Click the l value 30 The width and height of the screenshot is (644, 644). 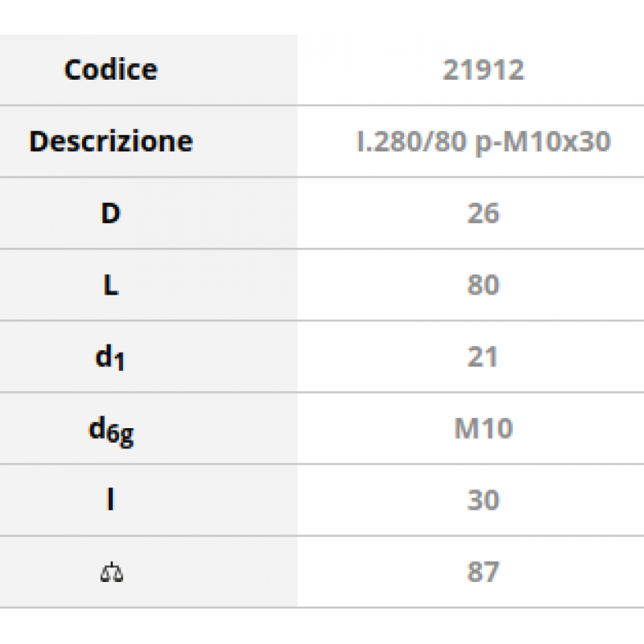tap(483, 500)
